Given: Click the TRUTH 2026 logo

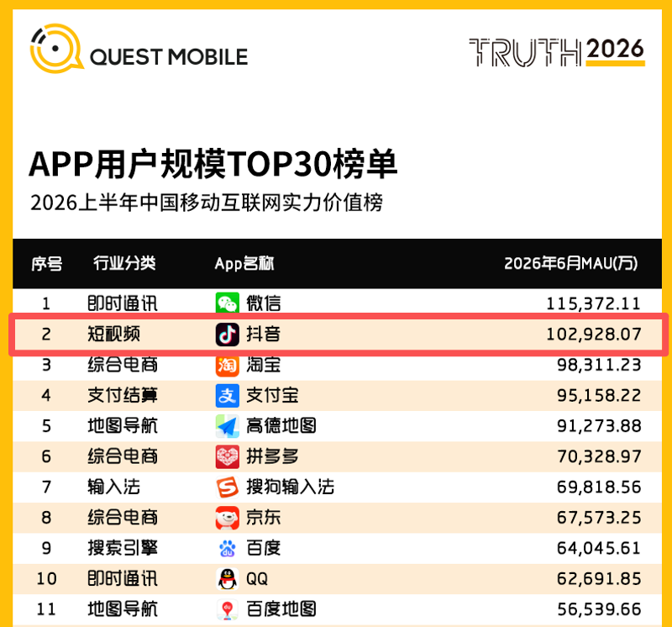Looking at the screenshot, I should click(557, 52).
